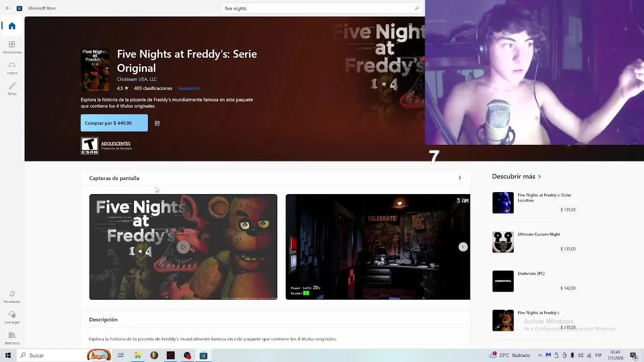Image resolution: width=644 pixels, height=362 pixels.
Task: Open Juegos section in sidebar
Action: pos(12,68)
